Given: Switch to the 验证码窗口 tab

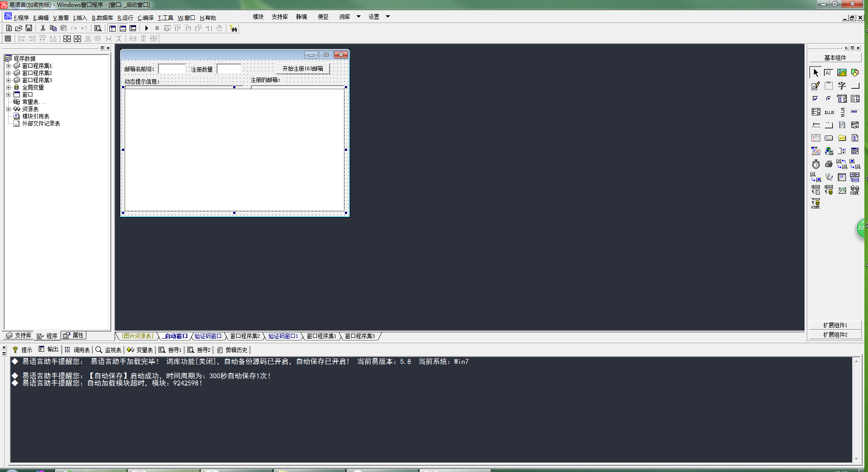Looking at the screenshot, I should coord(208,336).
